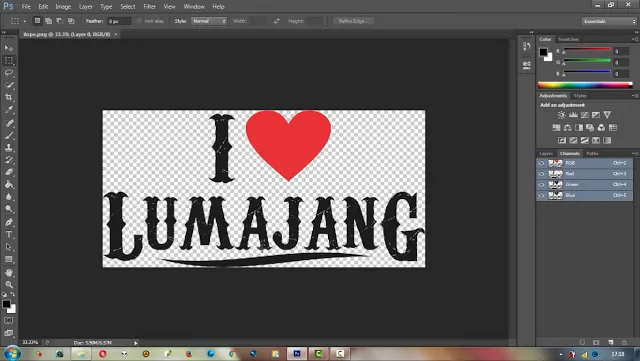Select the Zoom tool in toolbar
This screenshot has width=640, height=361.
(x=9, y=285)
